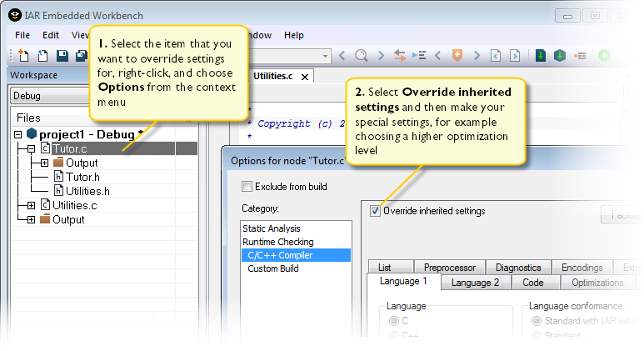Click Find Previous arrow left of magnifier
Image resolution: width=644 pixels, height=351 pixels.
pos(342,55)
